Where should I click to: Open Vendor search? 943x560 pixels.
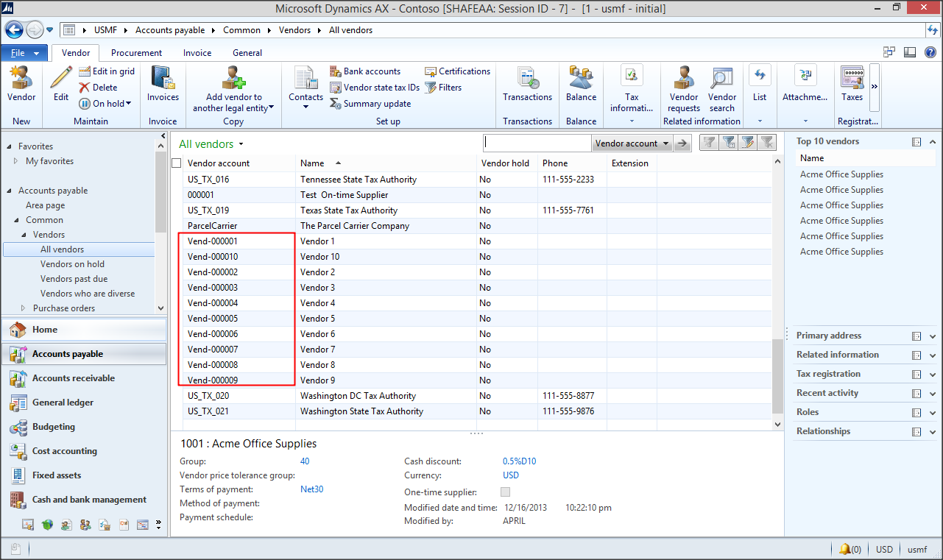coord(722,89)
